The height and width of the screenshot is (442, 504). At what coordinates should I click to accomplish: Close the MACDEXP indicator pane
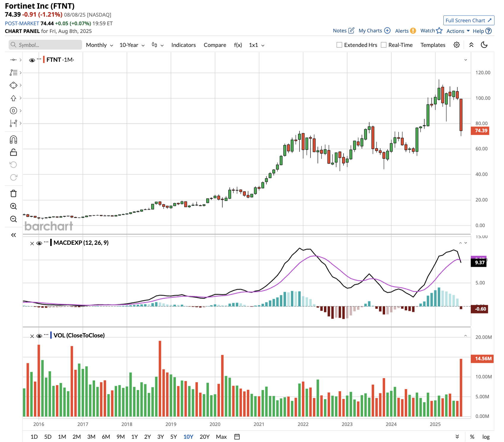(32, 244)
